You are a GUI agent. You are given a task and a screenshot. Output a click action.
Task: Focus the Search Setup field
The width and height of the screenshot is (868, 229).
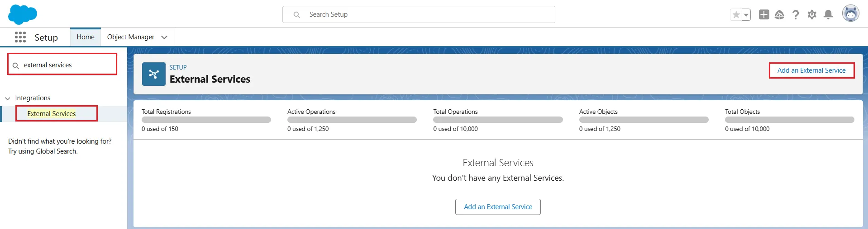[419, 14]
